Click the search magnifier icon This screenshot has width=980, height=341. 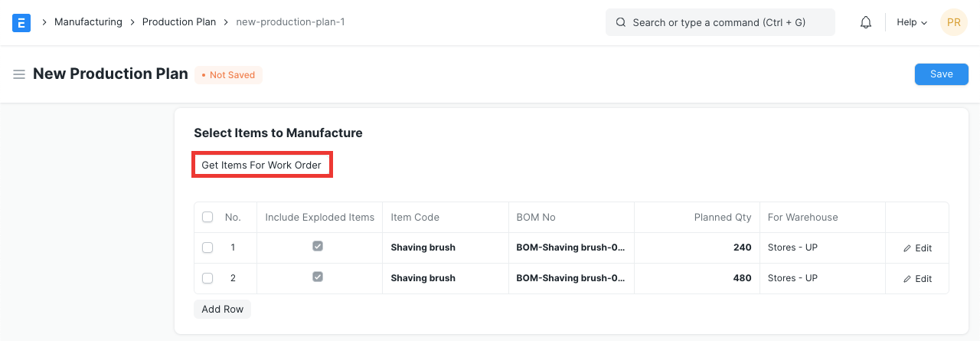(x=621, y=23)
